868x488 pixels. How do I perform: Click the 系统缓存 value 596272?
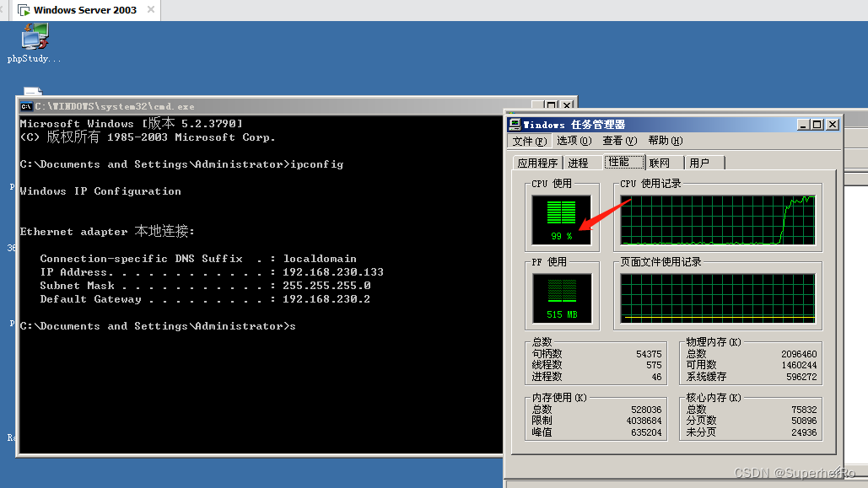click(x=801, y=377)
